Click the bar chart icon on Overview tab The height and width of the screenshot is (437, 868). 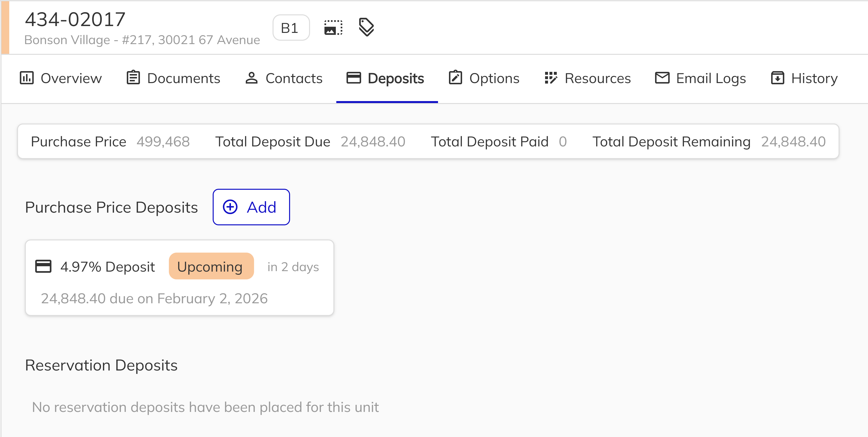(27, 78)
